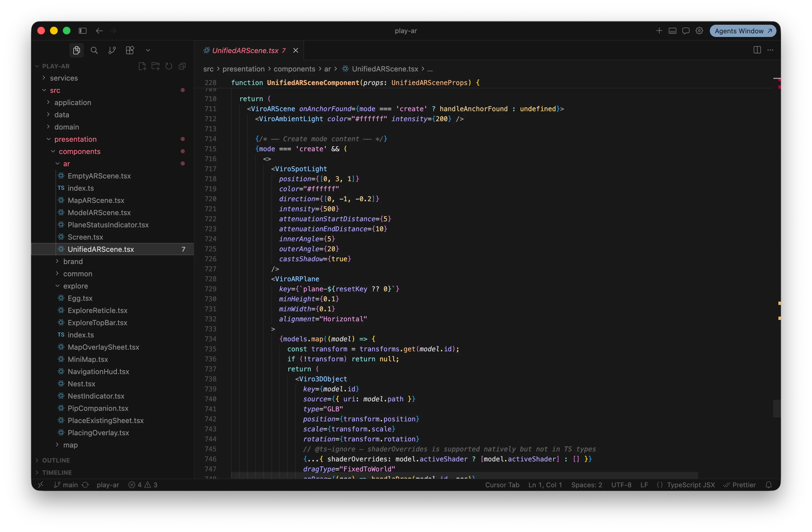
Task: Show more sidebar views chevron
Action: tap(148, 50)
